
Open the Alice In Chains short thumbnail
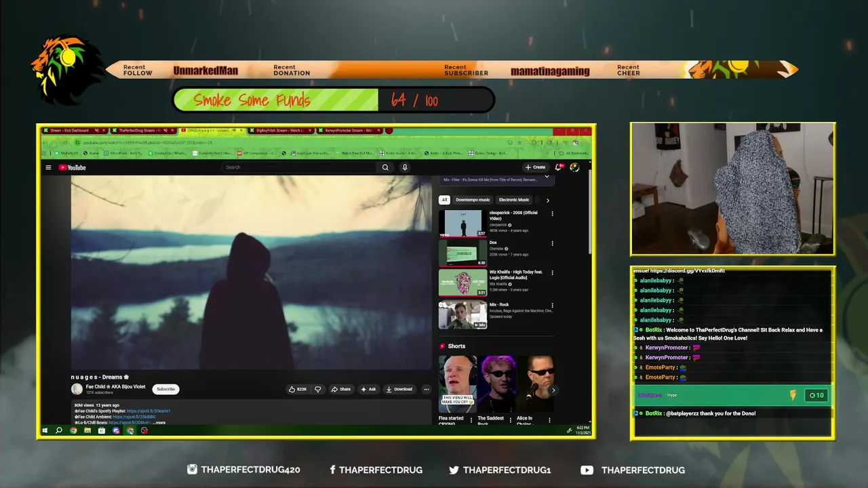(536, 384)
